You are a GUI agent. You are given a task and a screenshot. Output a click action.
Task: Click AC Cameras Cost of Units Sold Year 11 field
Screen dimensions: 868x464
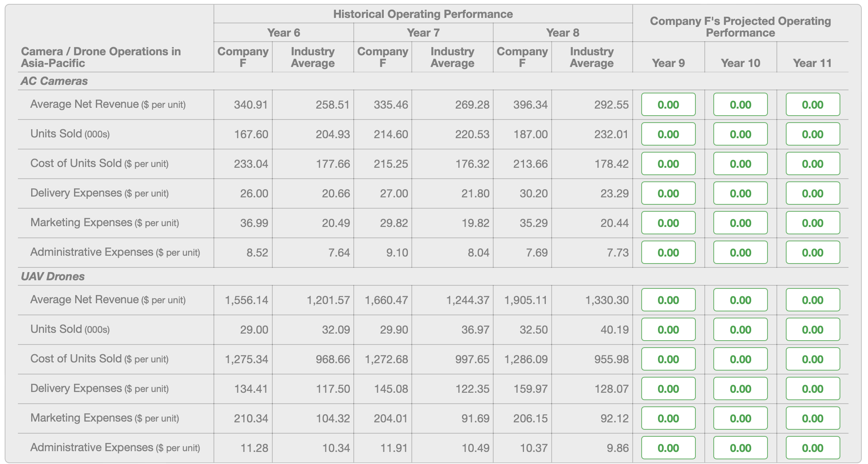[813, 163]
